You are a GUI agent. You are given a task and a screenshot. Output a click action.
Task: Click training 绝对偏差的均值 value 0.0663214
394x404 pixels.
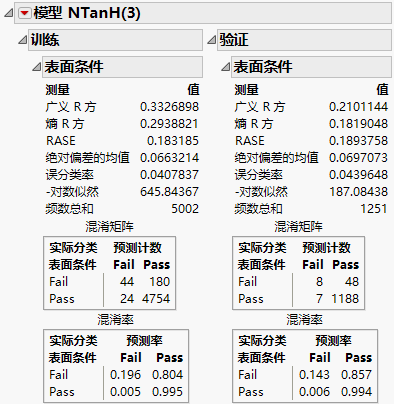tap(169, 158)
